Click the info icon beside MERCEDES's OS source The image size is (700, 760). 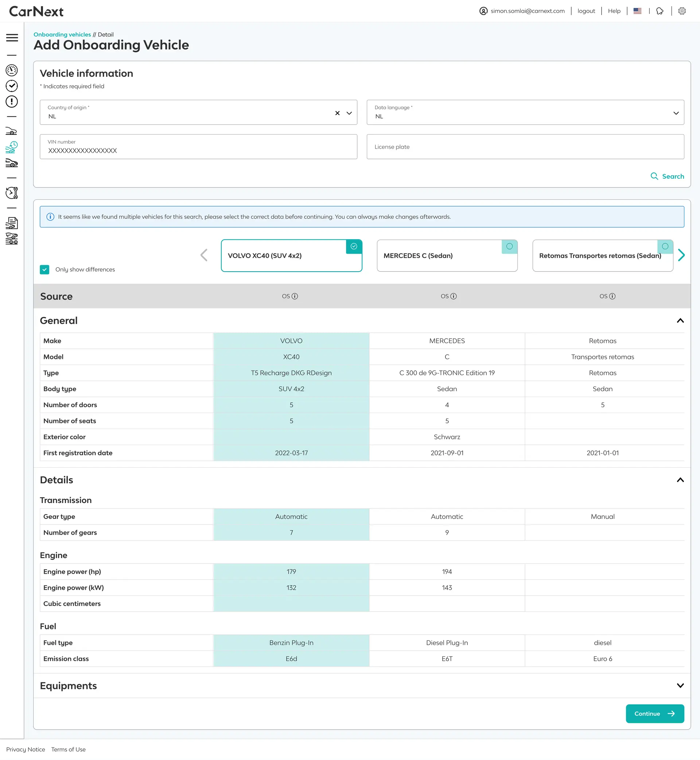coord(454,296)
